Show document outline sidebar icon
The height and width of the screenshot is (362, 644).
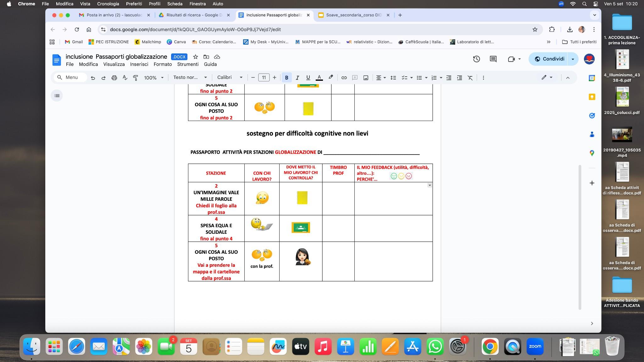(x=57, y=96)
